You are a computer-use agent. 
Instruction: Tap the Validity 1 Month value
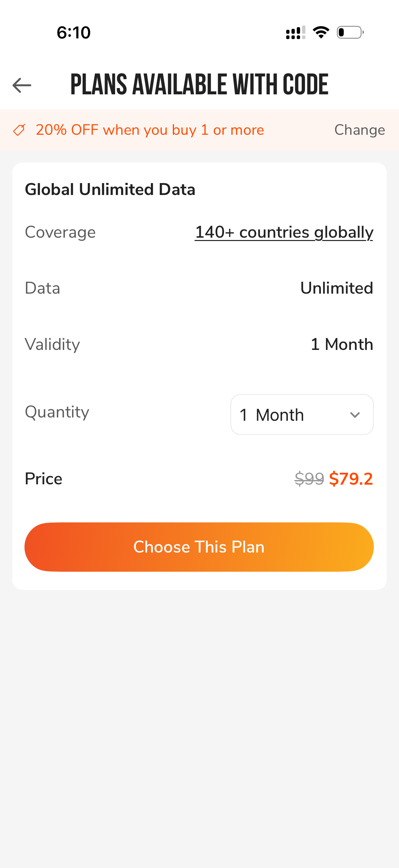(342, 344)
